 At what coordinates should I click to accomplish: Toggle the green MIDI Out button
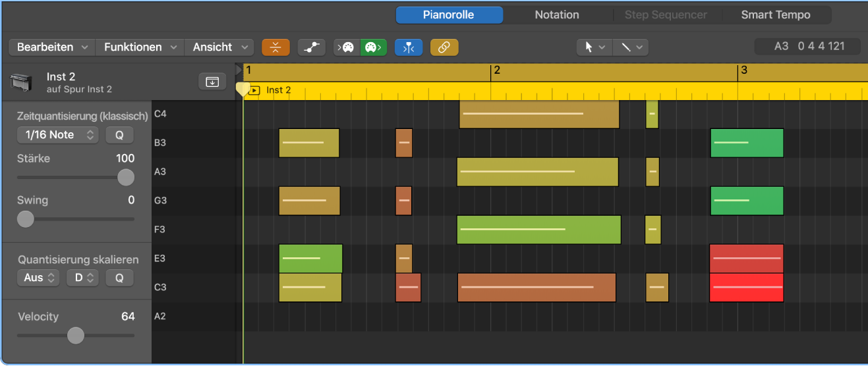373,47
